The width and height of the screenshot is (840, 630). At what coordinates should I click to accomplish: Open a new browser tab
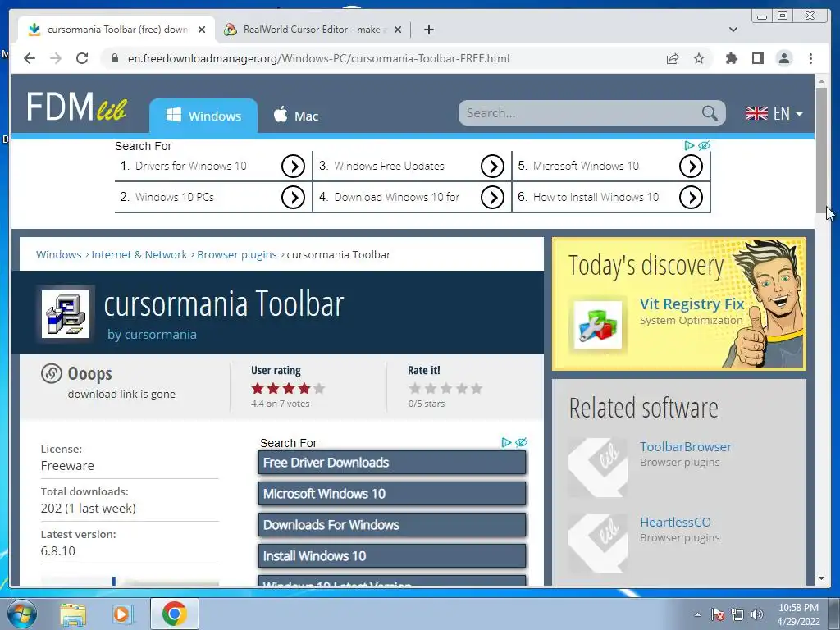428,30
